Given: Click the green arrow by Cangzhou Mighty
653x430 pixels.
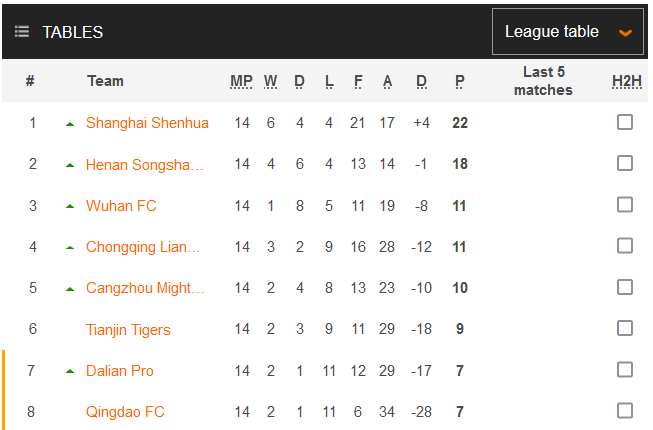Looking at the screenshot, I should click(70, 289).
